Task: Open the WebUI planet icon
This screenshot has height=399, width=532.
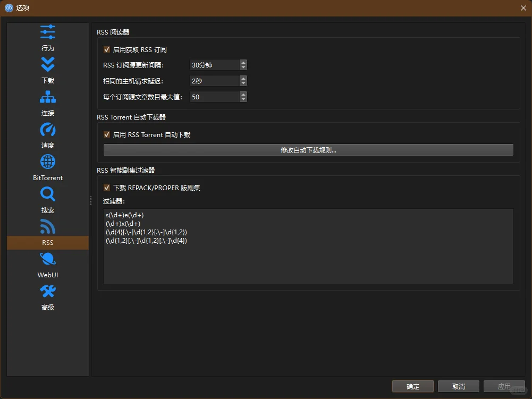Action: (x=47, y=259)
